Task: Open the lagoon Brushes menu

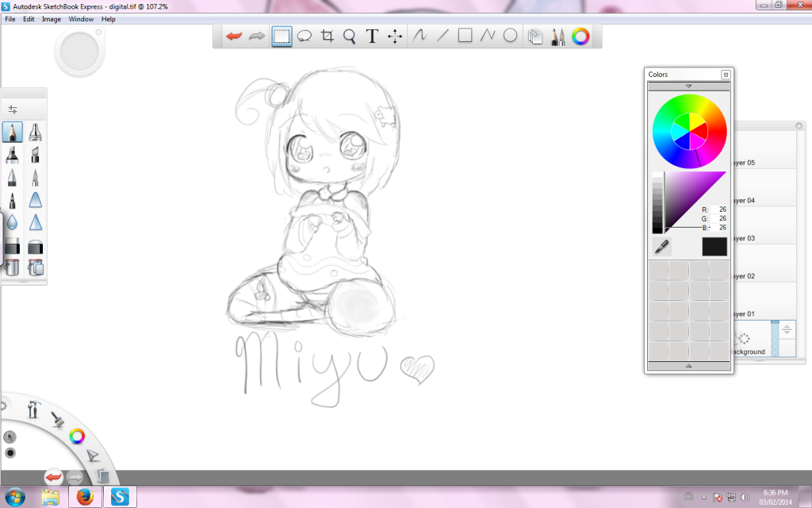Action: point(57,419)
